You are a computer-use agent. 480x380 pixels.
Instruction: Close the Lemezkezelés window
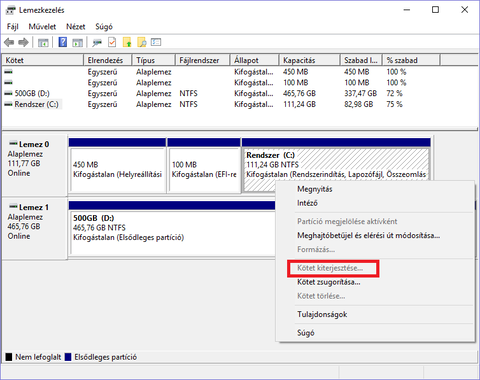(464, 10)
